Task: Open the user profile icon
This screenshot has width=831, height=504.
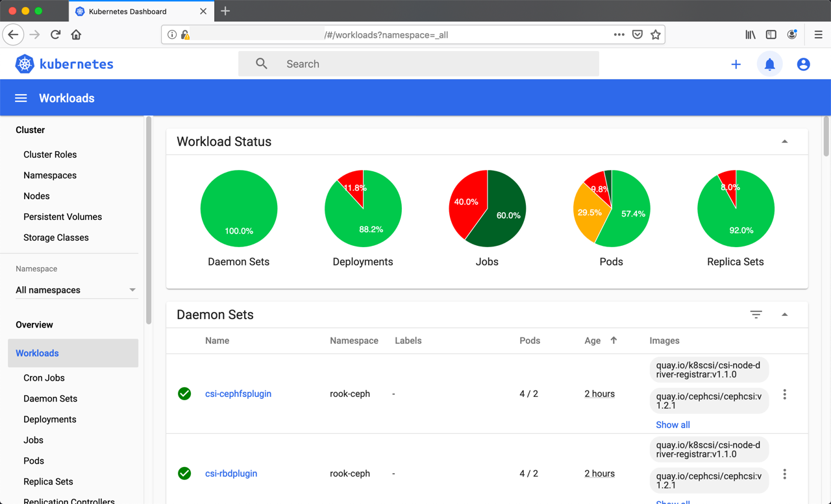Action: tap(803, 64)
